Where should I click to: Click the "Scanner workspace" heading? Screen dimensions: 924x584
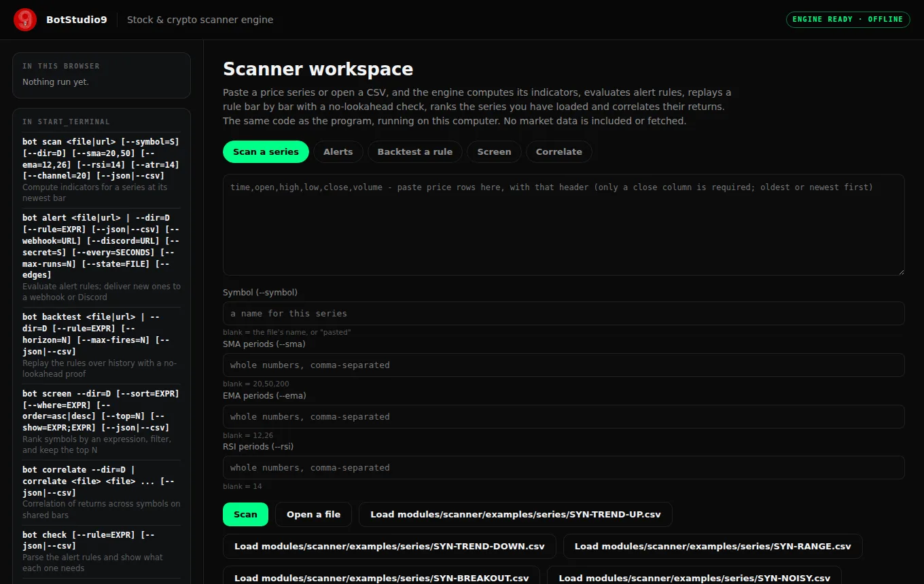(x=318, y=69)
